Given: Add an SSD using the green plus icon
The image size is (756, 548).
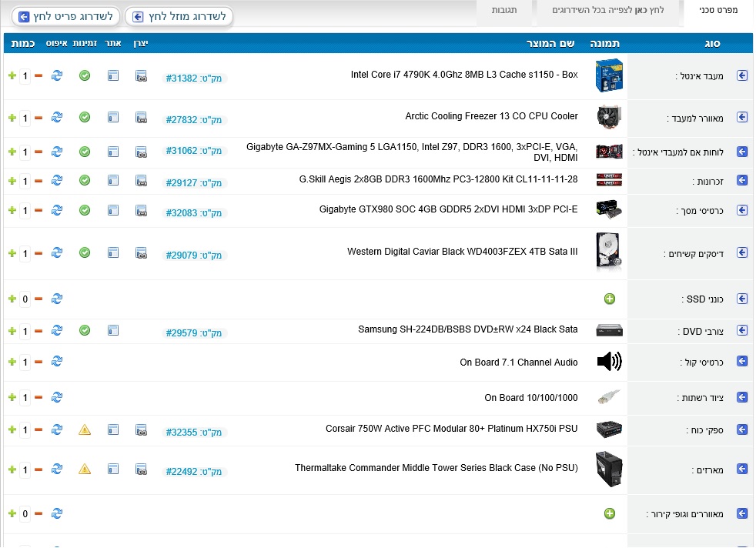Looking at the screenshot, I should tap(610, 299).
